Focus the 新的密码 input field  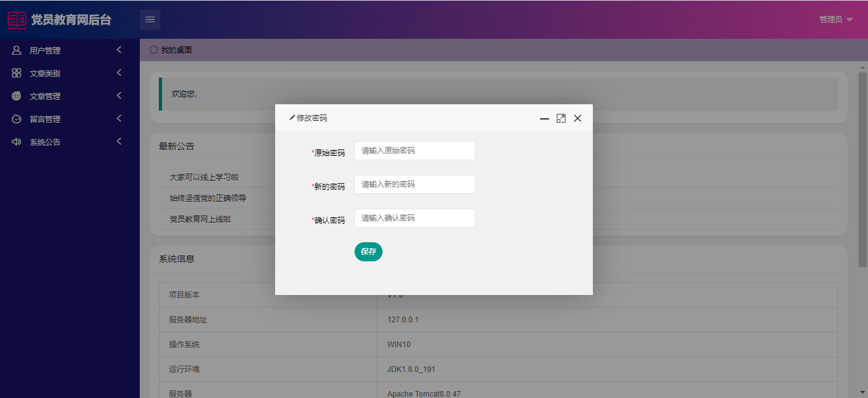click(415, 184)
